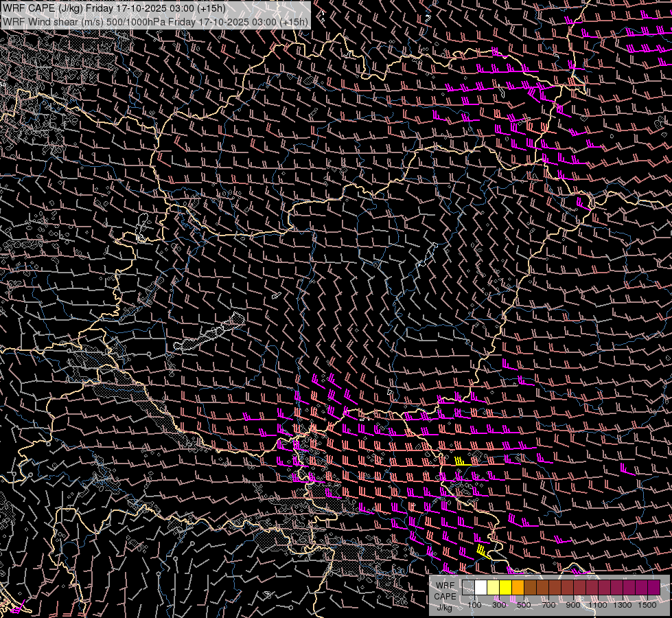Click the purple 1500 J/kg legend swatch

[654, 587]
